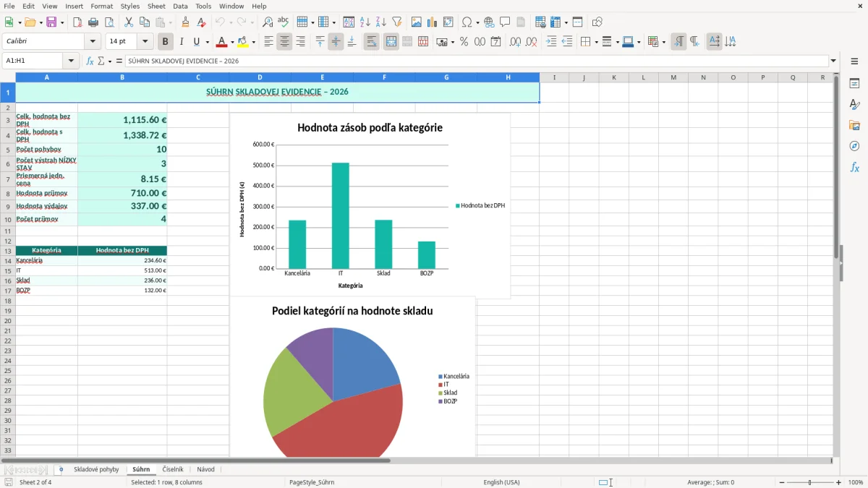This screenshot has height=488, width=868.
Task: Click the AutoFilter funnel icon
Action: pos(396,22)
